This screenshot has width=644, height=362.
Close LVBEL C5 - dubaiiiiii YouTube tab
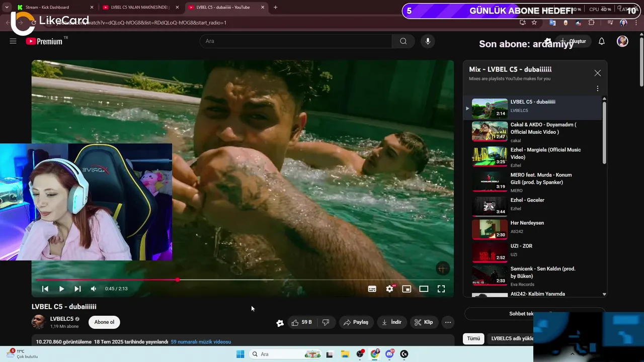click(262, 8)
